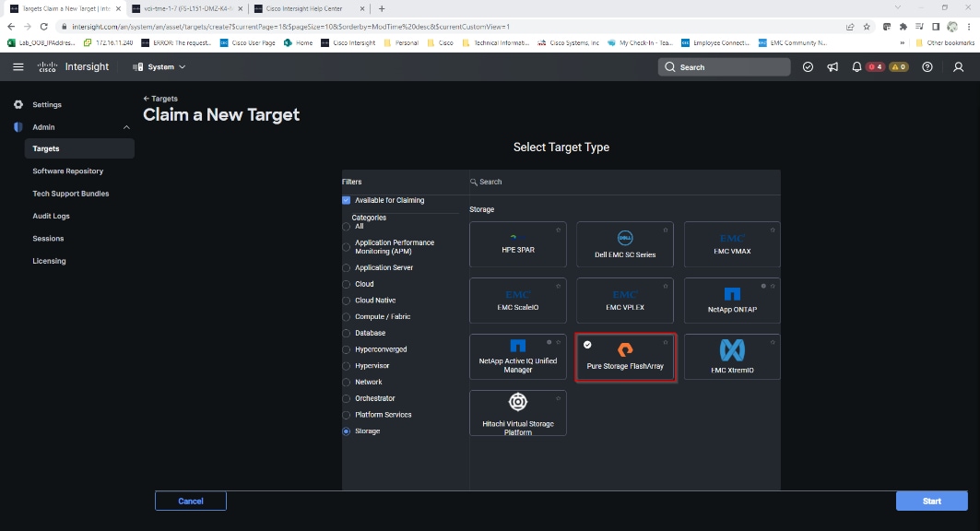View the red critical alarms badge
The image size is (980, 531).
(x=876, y=67)
